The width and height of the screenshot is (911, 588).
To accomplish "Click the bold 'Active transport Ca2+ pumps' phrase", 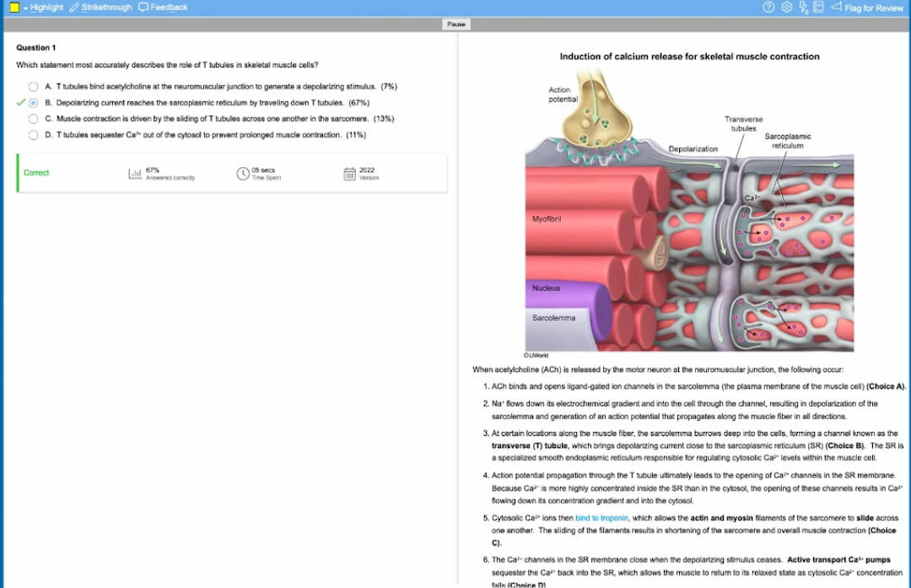I will 838,559.
